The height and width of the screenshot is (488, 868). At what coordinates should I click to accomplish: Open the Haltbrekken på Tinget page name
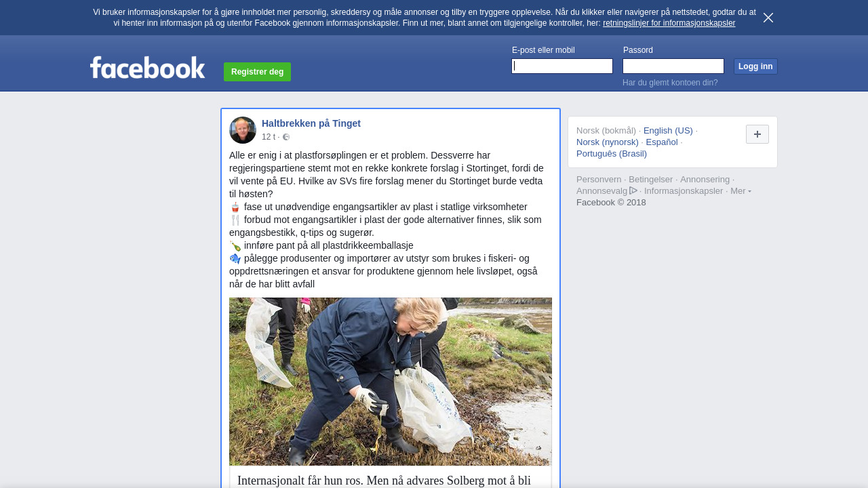click(x=311, y=123)
